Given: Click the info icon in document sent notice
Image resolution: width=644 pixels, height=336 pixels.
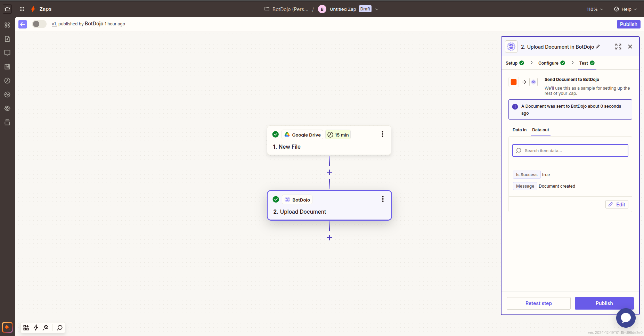Looking at the screenshot, I should coord(515,107).
